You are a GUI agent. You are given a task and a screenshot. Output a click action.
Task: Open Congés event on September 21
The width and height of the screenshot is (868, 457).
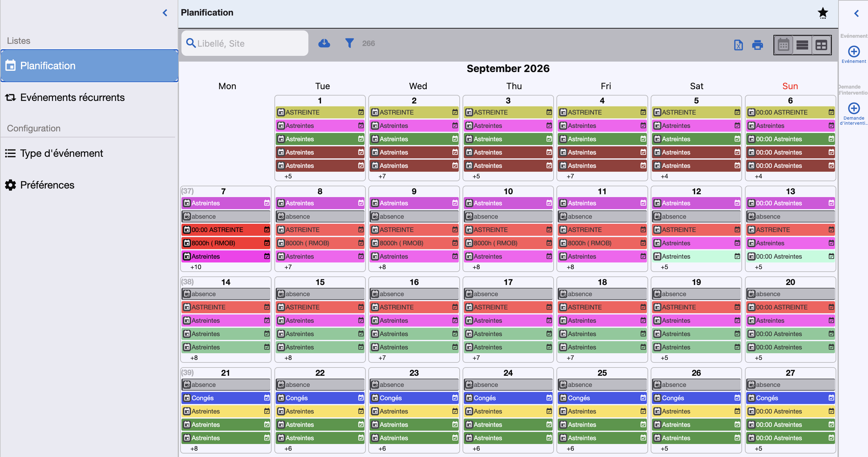click(x=226, y=398)
